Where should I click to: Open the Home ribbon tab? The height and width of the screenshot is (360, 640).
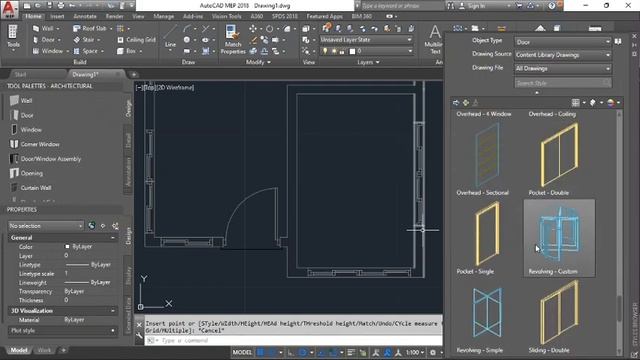(x=33, y=16)
